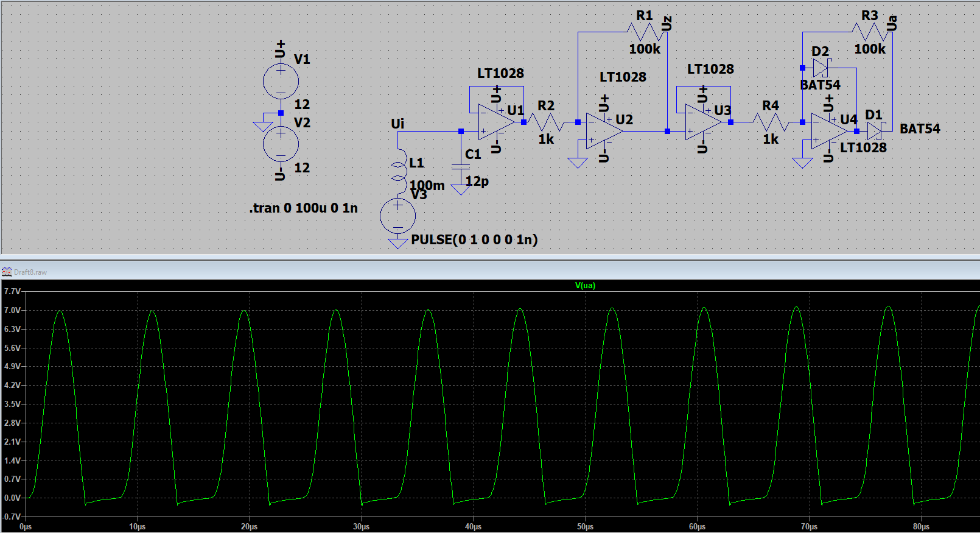
Task: Click the 3.5V vertical axis label
Action: pyautogui.click(x=12, y=404)
